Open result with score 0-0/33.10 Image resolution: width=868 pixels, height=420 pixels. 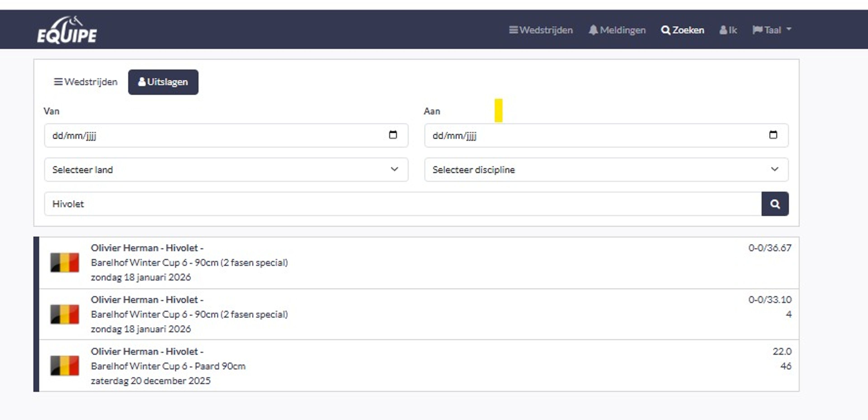pyautogui.click(x=418, y=314)
